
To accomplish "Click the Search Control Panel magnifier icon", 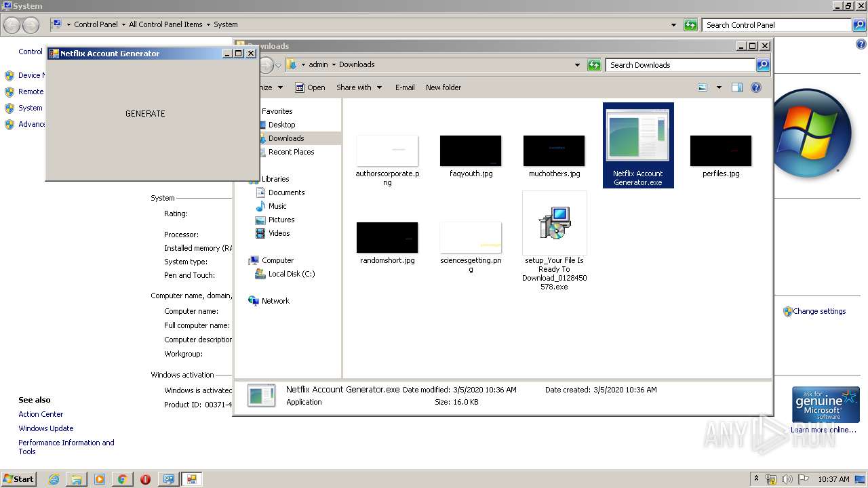I will click(x=859, y=25).
